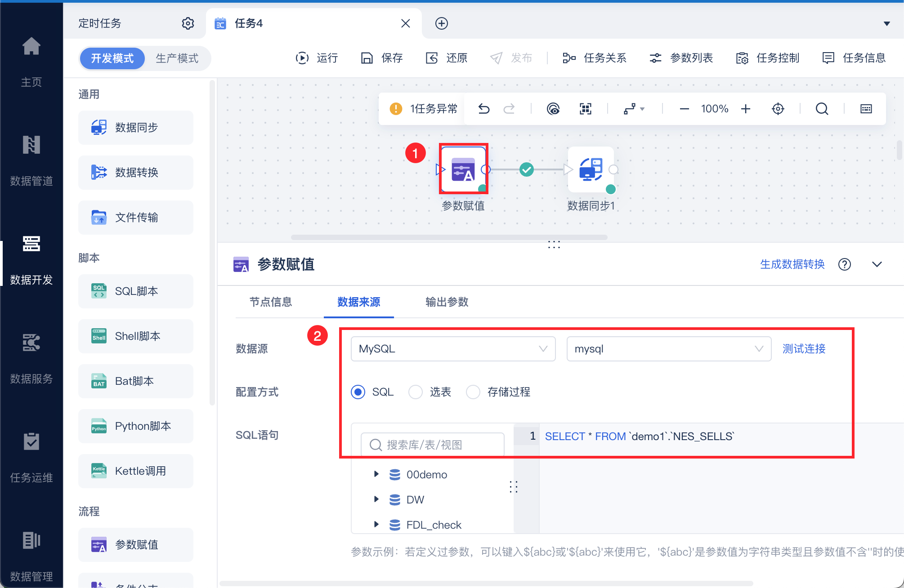Select the 存储过程 radio option
904x588 pixels.
coord(473,392)
